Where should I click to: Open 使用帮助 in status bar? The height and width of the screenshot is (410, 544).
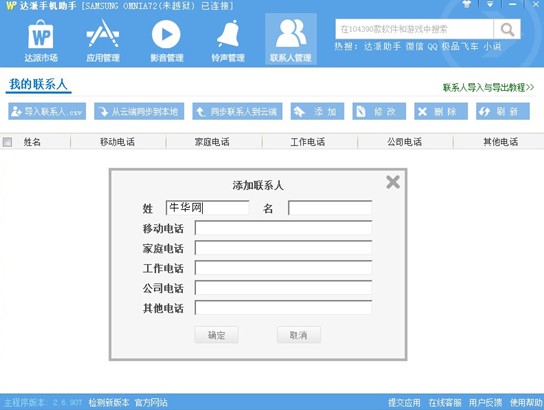click(x=526, y=402)
